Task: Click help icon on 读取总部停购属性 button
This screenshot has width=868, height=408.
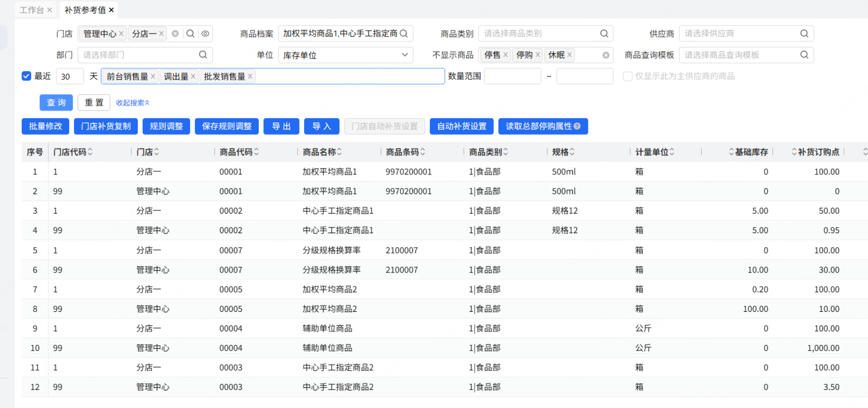Action: [x=577, y=126]
